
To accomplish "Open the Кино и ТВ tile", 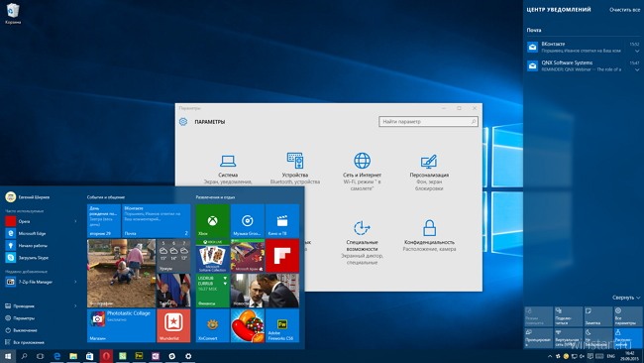I will tap(282, 221).
